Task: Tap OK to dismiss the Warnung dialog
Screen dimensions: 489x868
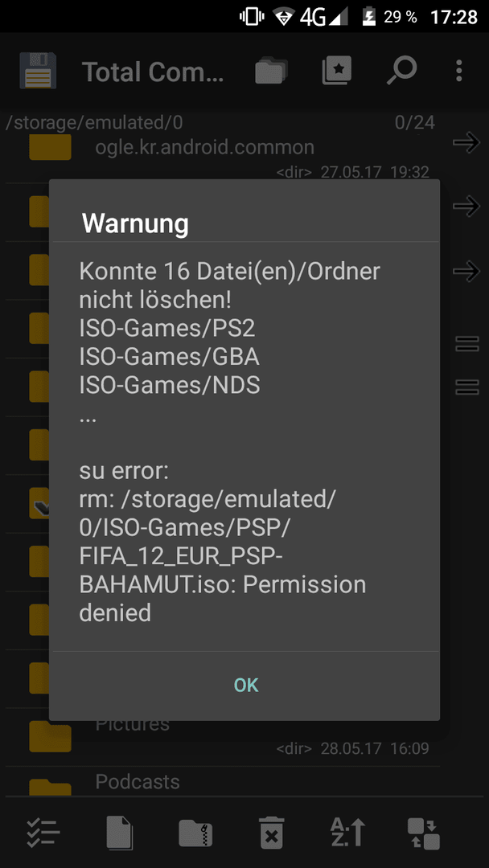Action: [246, 686]
